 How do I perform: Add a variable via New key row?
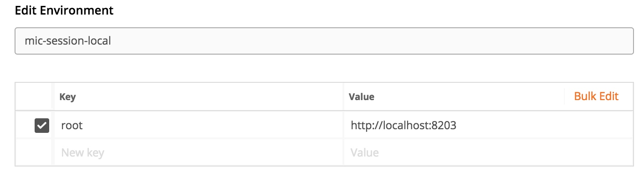(x=199, y=152)
